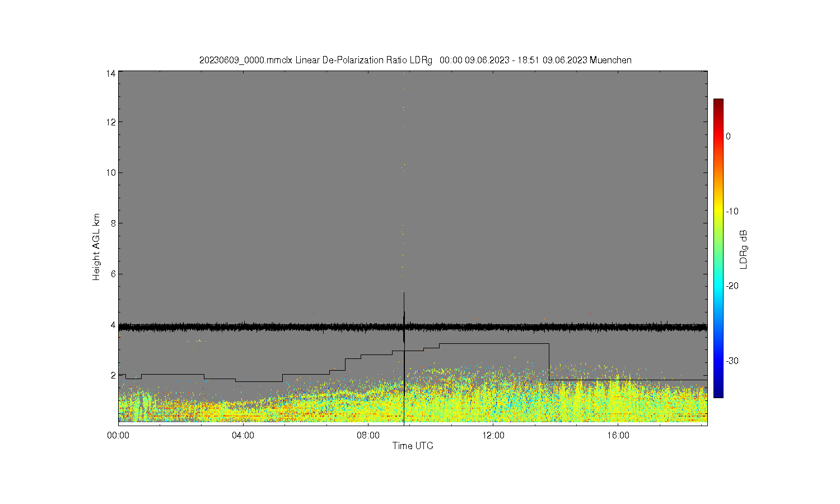Select the 00:00 time tick label
This screenshot has width=840, height=504.
118,435
